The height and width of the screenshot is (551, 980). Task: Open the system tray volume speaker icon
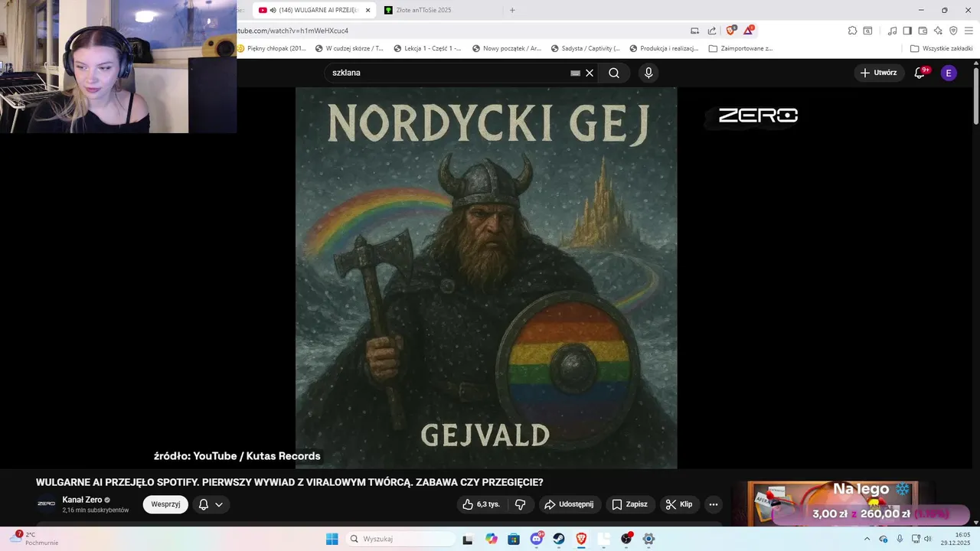(928, 539)
